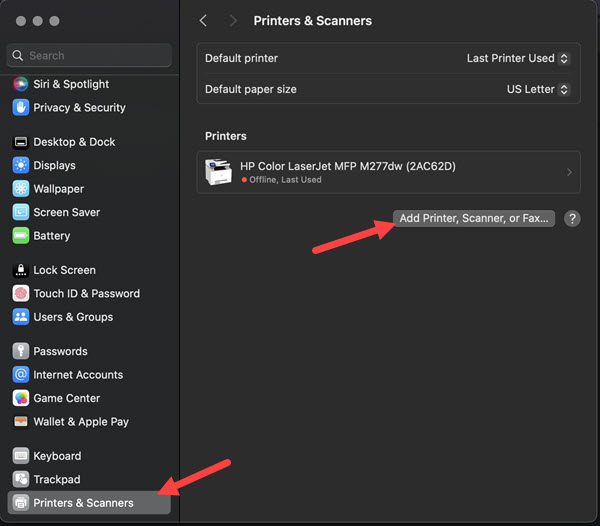Expand HP Color LaserJet printer chevron
Image resolution: width=600 pixels, height=526 pixels.
click(x=569, y=172)
